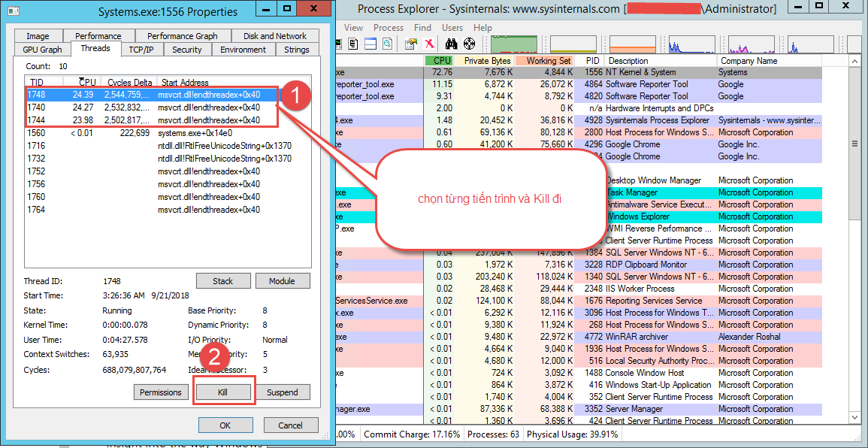Open the View menu in Process Explorer
The height and width of the screenshot is (448, 868).
[353, 28]
